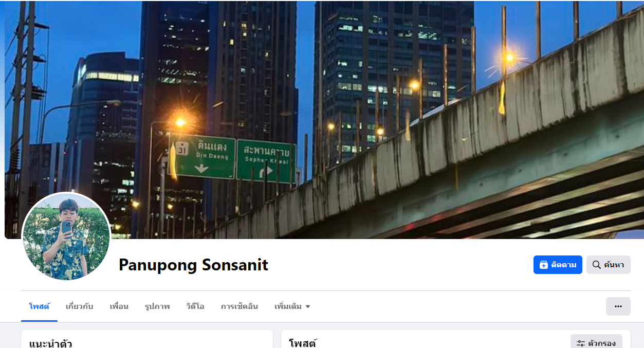Open the ตัวกรอง post filters
This screenshot has height=348, width=644.
[596, 341]
